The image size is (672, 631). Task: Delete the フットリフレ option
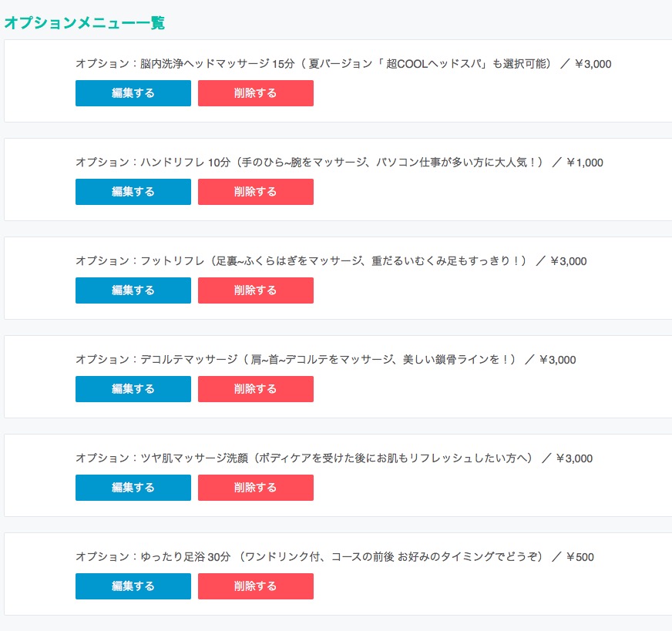pyautogui.click(x=256, y=290)
